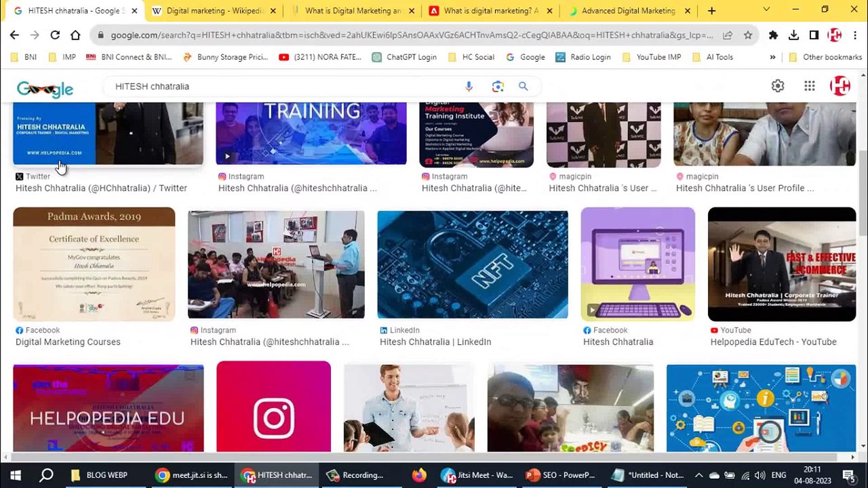Open Fast & Effective Ecommerce YouTube thumbnail
868x488 pixels.
pos(782,264)
